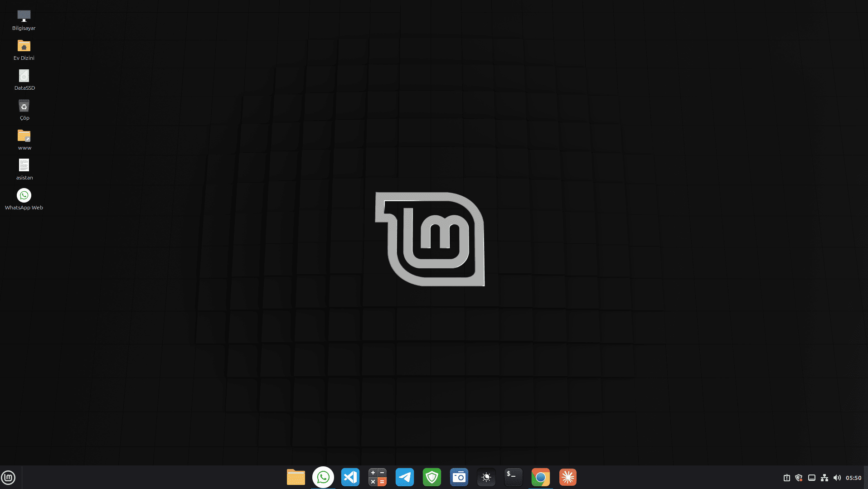Image resolution: width=868 pixels, height=489 pixels.
Task: Launch the Terminal from the panel
Action: click(x=514, y=477)
